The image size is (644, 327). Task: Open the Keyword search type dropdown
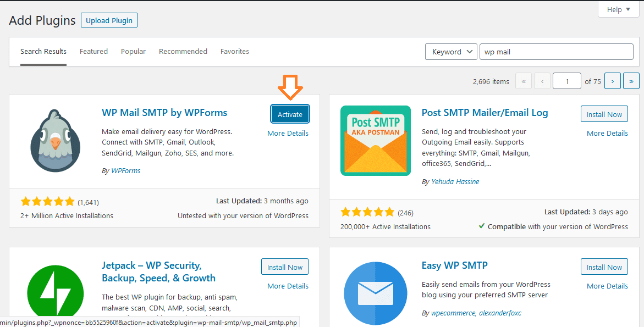click(451, 52)
